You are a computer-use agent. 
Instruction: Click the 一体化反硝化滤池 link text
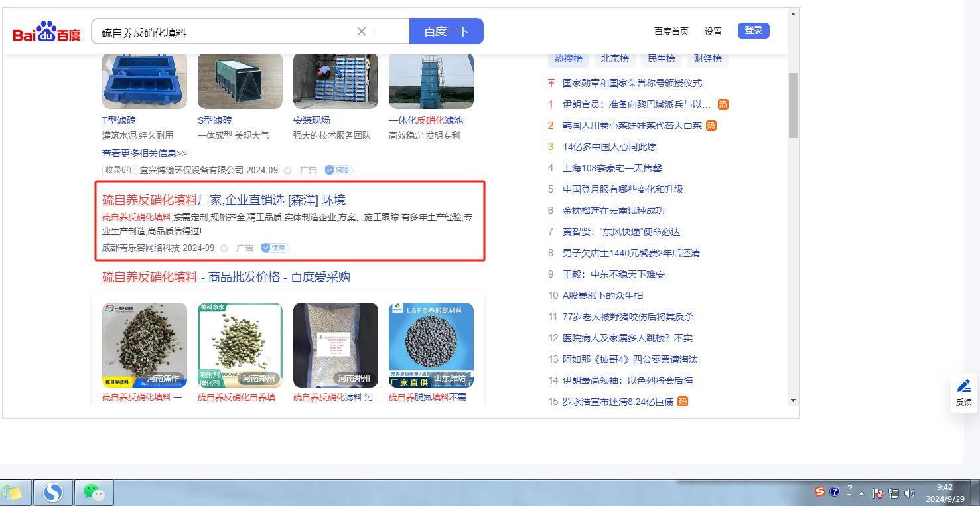(426, 120)
